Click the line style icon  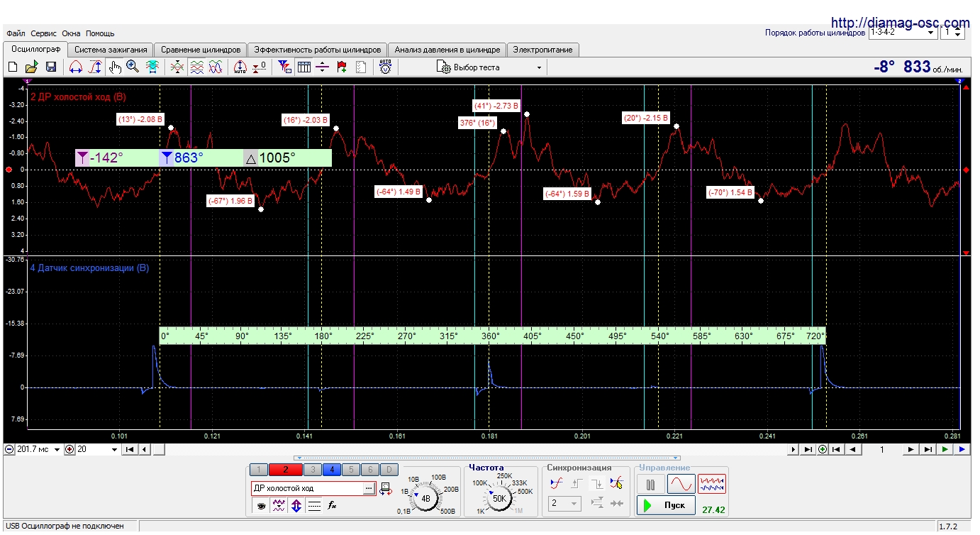pos(314,506)
